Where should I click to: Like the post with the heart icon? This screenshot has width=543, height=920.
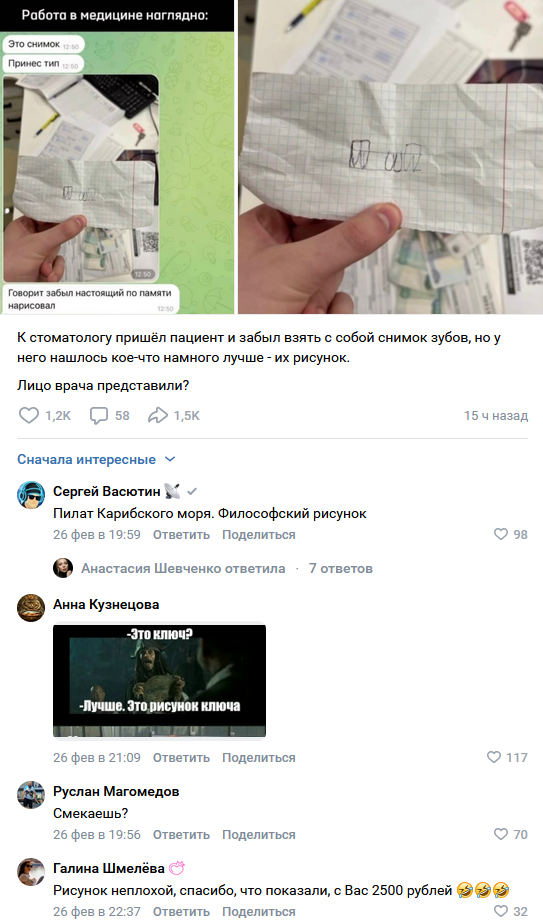pos(29,415)
